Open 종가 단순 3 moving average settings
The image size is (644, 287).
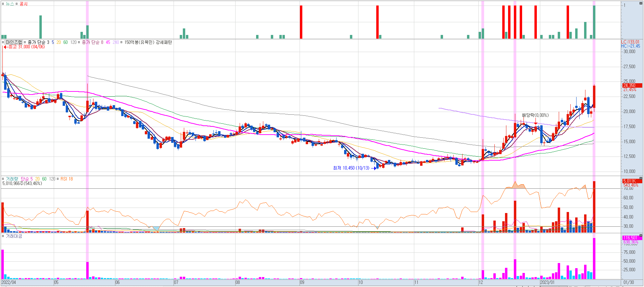38,42
